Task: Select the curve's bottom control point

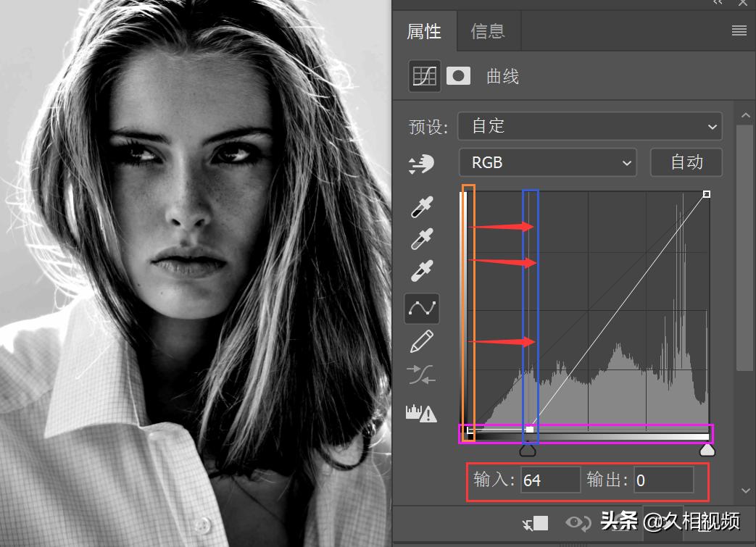Action: [529, 429]
